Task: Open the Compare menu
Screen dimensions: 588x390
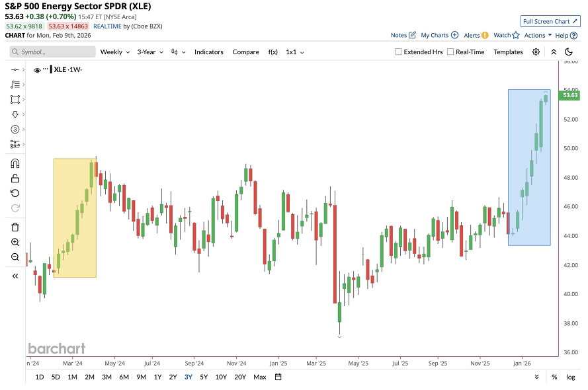Action: tap(245, 52)
